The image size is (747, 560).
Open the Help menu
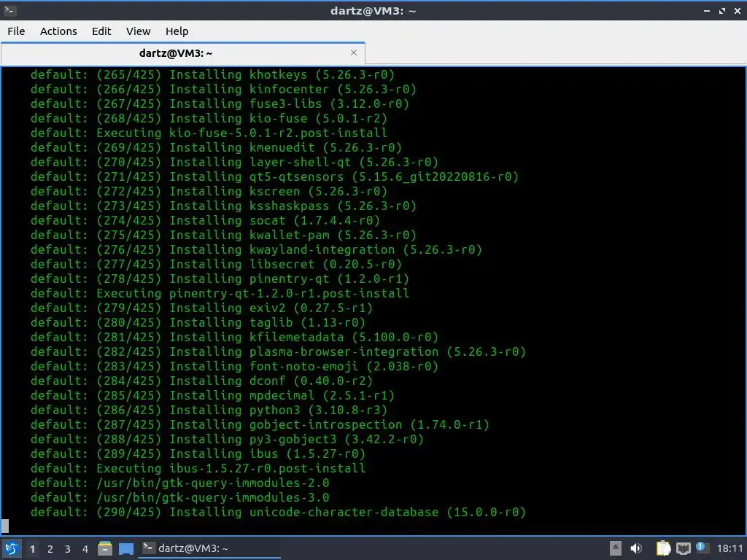(177, 31)
